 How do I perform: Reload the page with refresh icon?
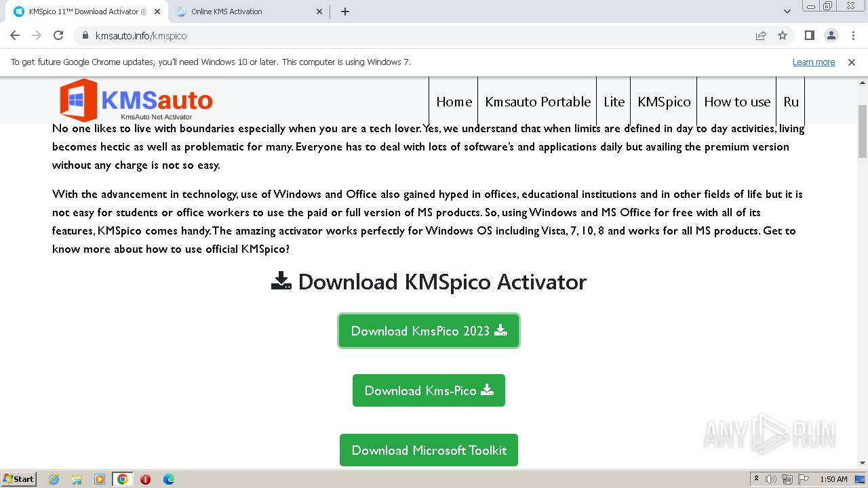[58, 36]
